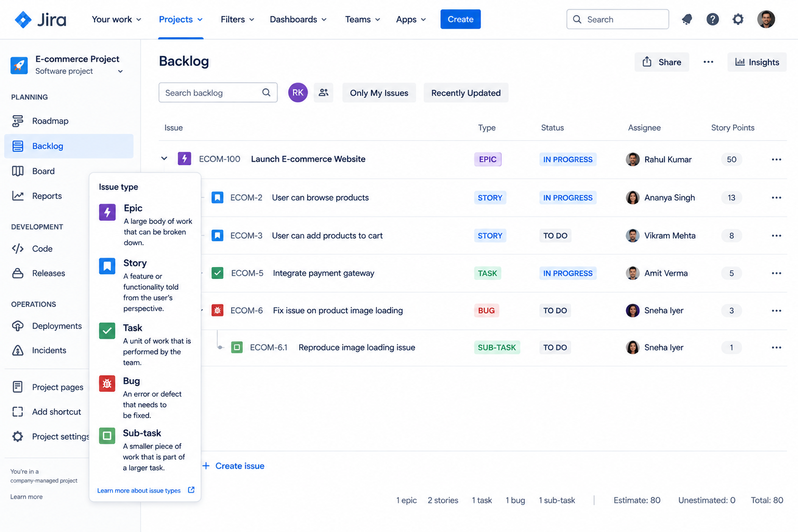Click the Bug icon in Issue type panel
This screenshot has width=798, height=532.
(107, 384)
